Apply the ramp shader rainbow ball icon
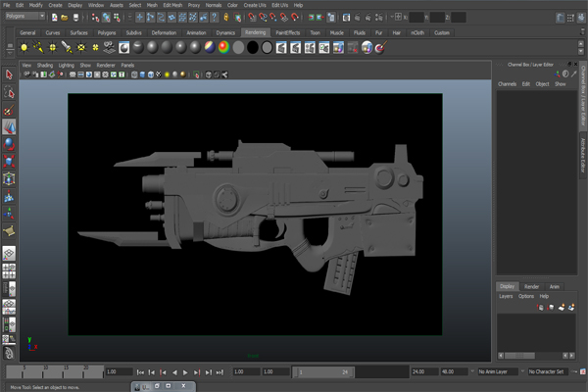 coord(223,48)
